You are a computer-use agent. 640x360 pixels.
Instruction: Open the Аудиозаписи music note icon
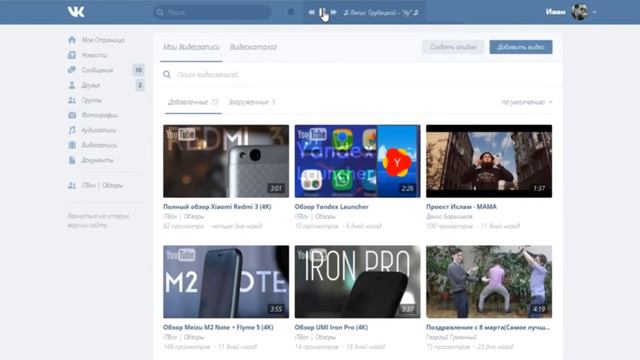tap(72, 130)
